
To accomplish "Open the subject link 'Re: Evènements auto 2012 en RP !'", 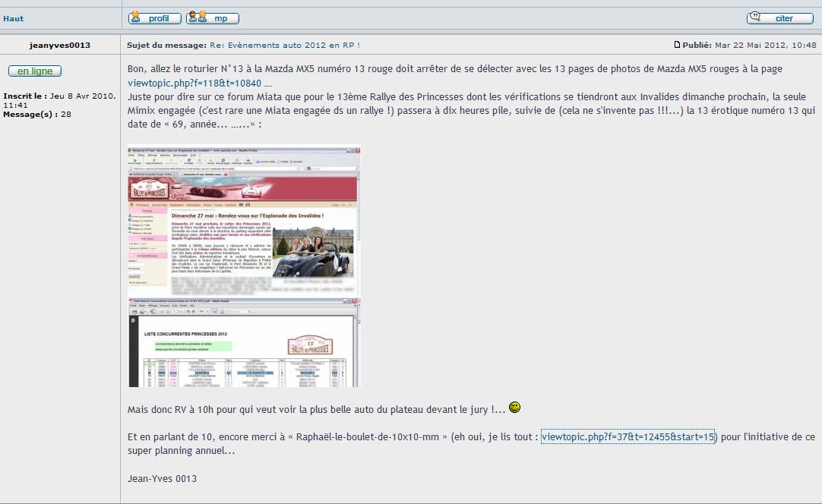I will [285, 45].
